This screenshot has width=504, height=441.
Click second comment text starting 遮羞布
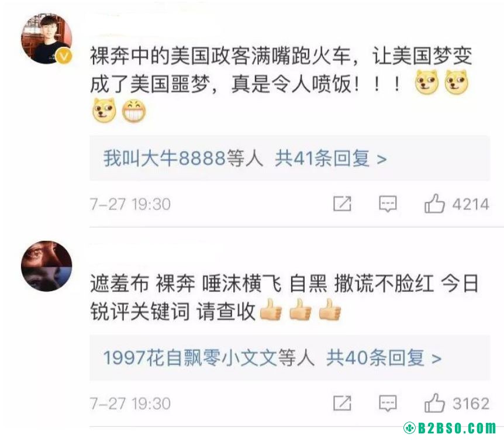click(284, 297)
